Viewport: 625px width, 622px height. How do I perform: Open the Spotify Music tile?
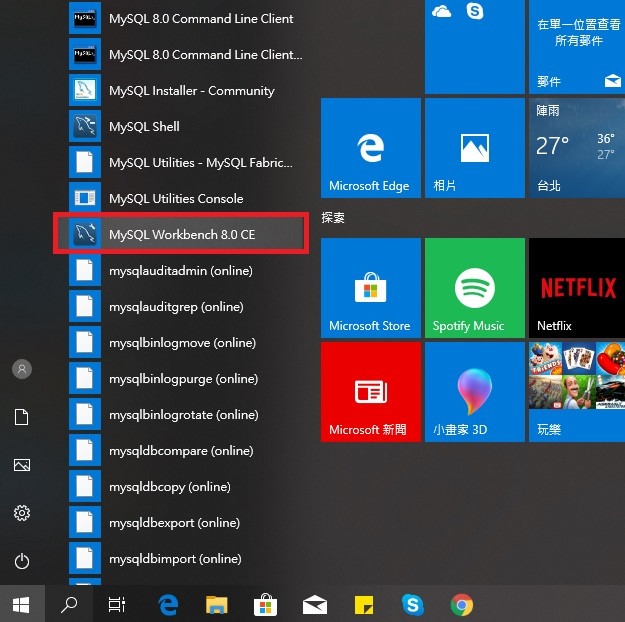(x=475, y=288)
